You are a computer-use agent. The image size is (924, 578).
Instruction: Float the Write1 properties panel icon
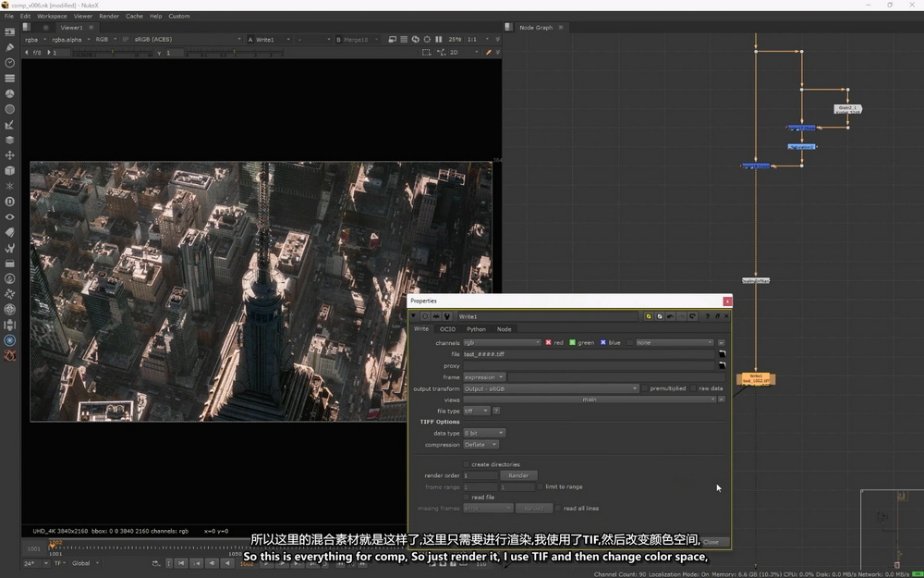click(x=717, y=316)
